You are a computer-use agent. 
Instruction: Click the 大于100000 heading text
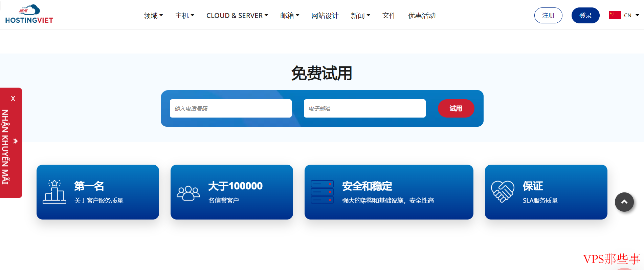[236, 186]
